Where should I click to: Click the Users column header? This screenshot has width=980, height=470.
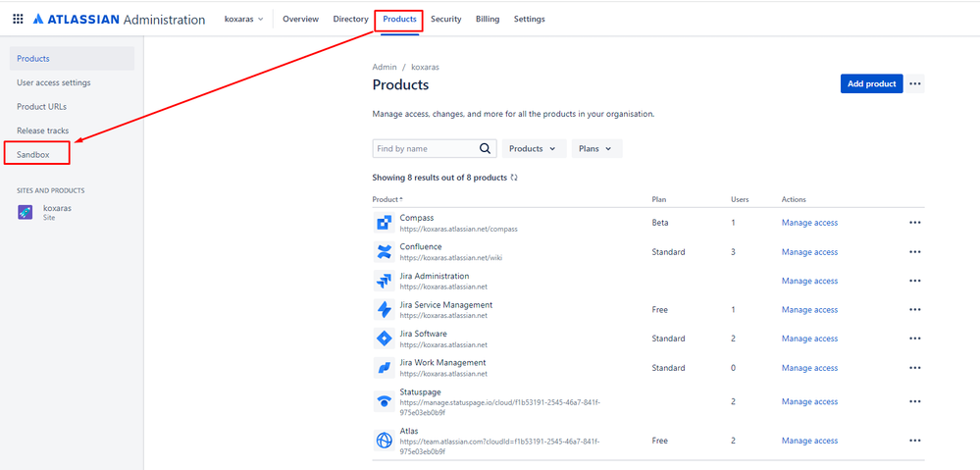pyautogui.click(x=740, y=199)
